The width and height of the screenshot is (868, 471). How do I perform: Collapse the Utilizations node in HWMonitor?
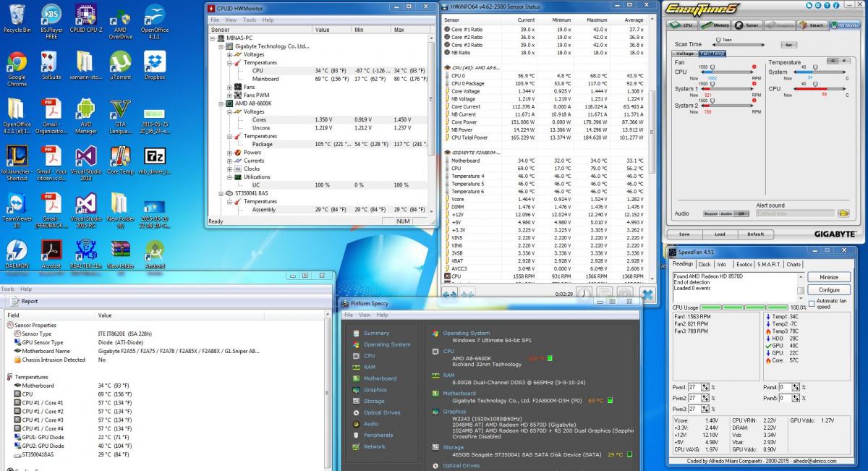click(230, 177)
